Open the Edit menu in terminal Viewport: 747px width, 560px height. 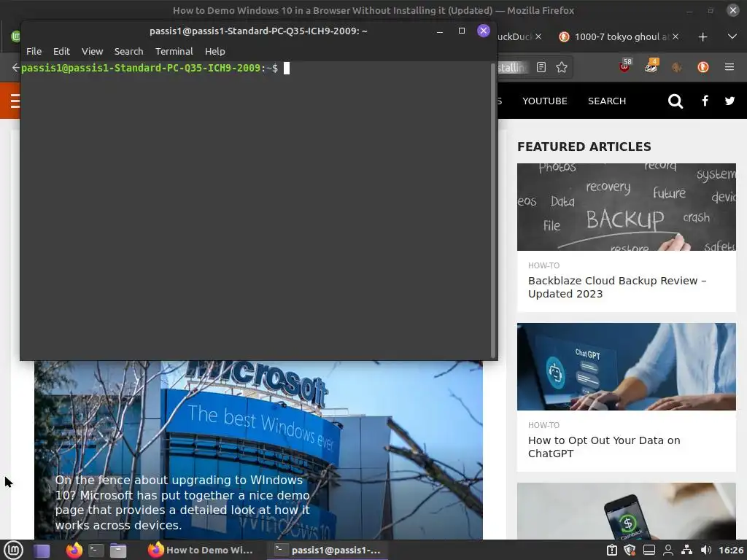click(x=61, y=52)
